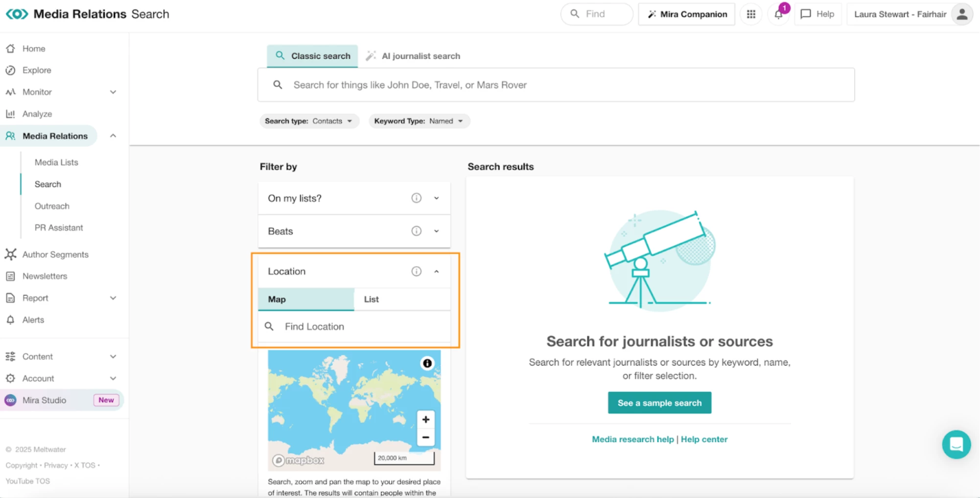Open PR Assistant in sidebar
Screen dimensions: 980x498
point(59,228)
